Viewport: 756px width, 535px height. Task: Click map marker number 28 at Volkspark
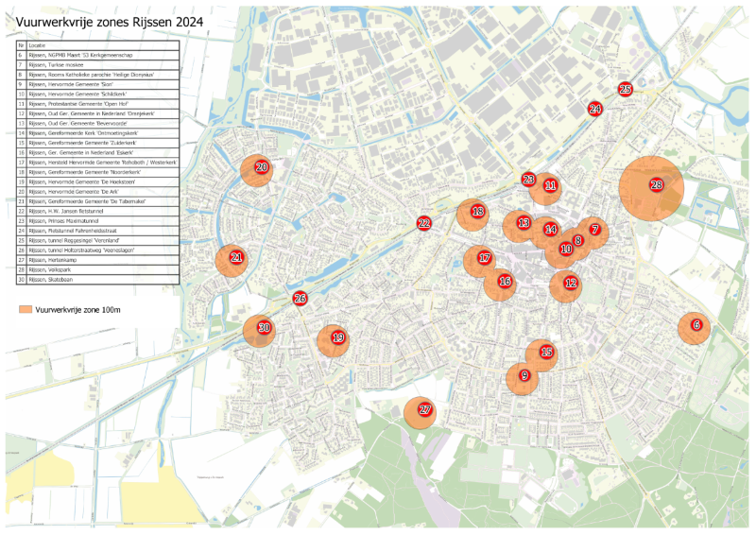656,185
